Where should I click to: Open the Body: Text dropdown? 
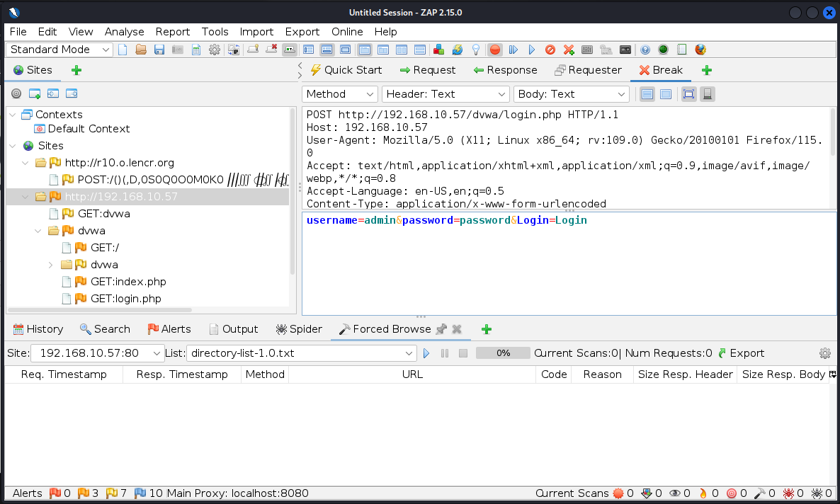click(571, 94)
